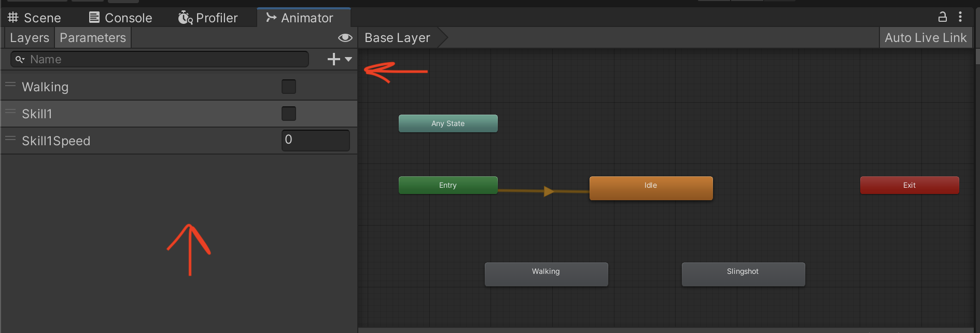Click the Base Layer breadcrumb
Screen dimensions: 980x333
point(397,38)
